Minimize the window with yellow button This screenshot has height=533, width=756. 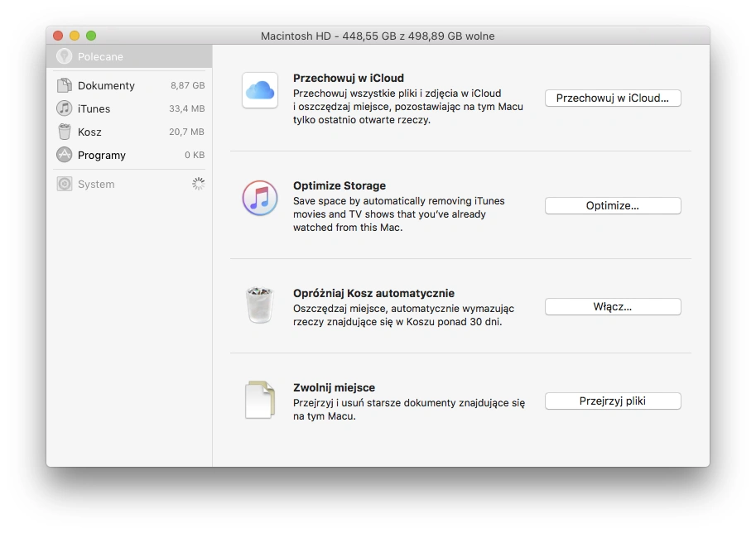[75, 36]
